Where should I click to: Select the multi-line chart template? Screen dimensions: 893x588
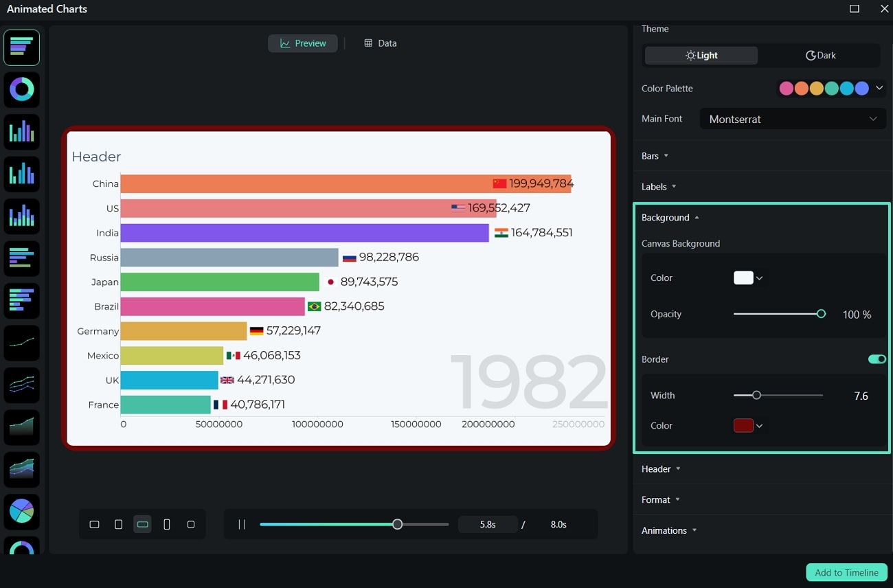click(21, 385)
